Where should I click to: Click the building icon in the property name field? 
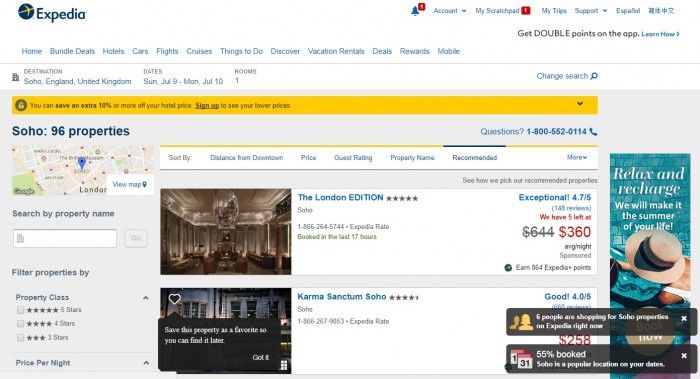(x=20, y=239)
